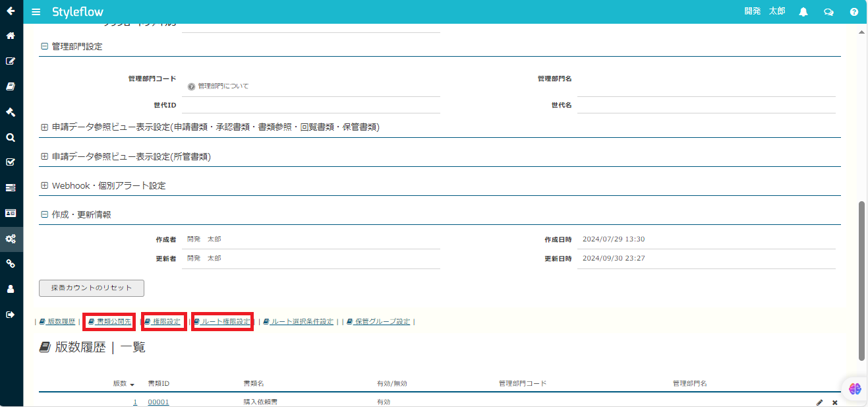The height and width of the screenshot is (407, 868).
Task: Click the 管理部門名 column header
Action: (690, 383)
